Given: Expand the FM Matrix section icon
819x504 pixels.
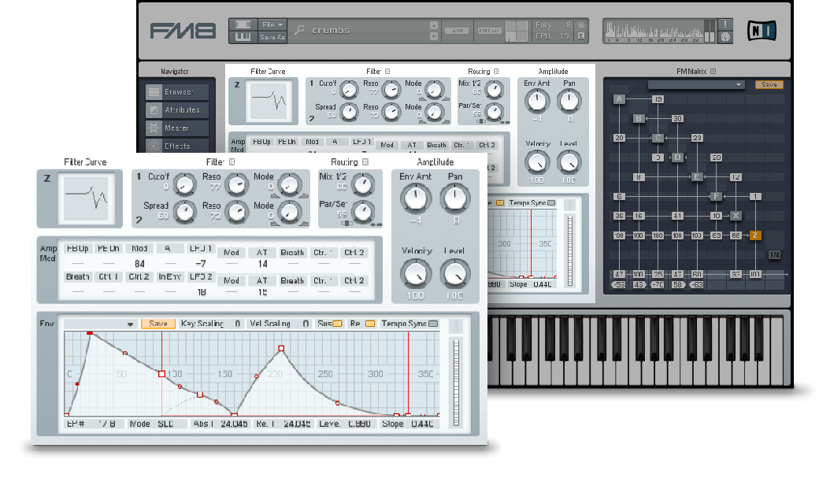Looking at the screenshot, I should pyautogui.click(x=713, y=71).
